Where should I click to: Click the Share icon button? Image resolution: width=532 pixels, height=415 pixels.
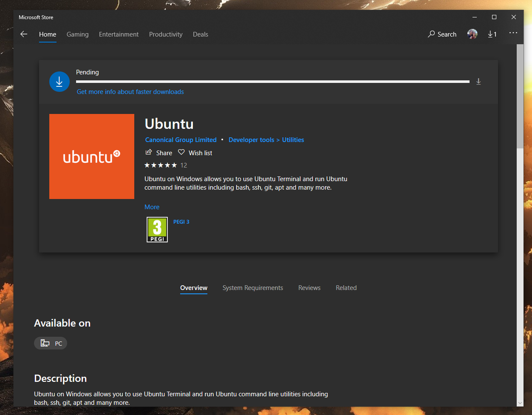click(x=158, y=153)
